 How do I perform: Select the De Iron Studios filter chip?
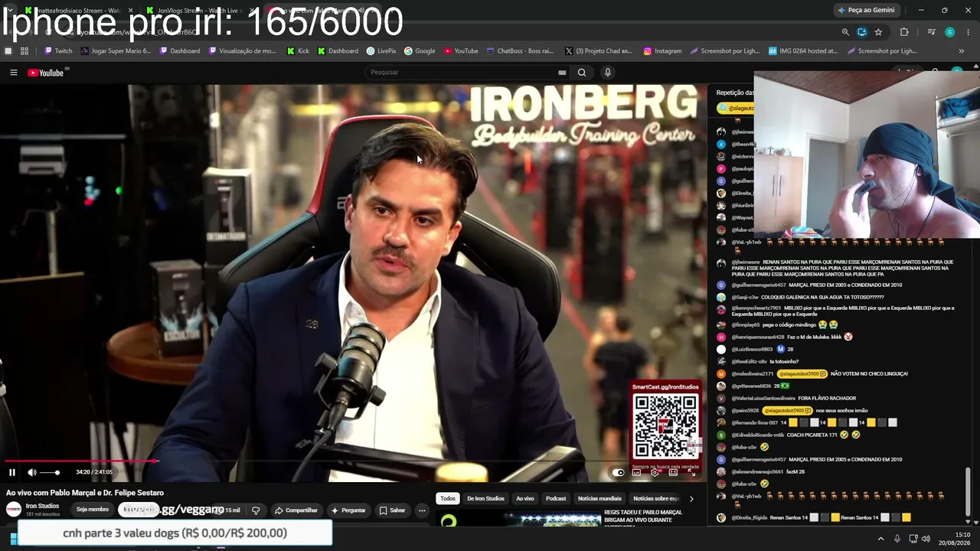(485, 499)
